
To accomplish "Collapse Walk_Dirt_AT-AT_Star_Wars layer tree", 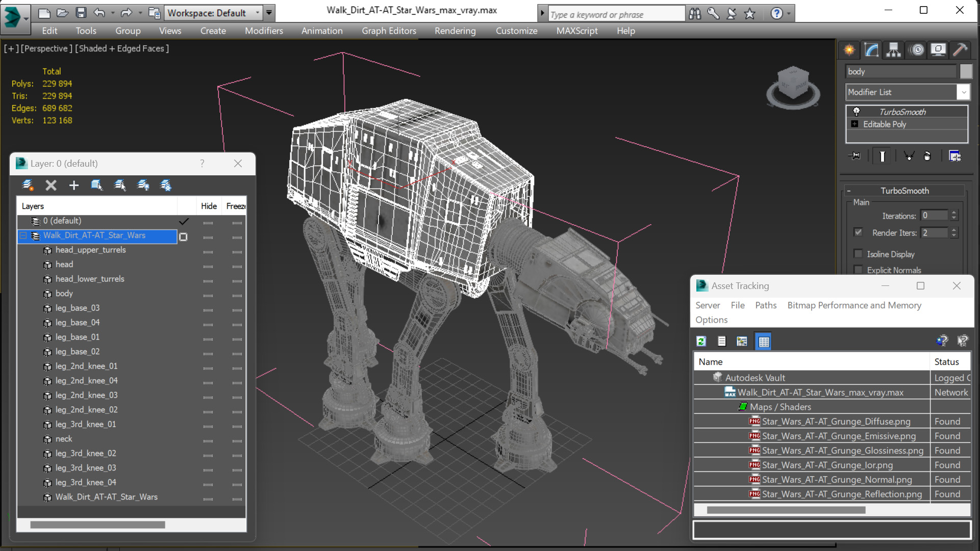I will click(x=23, y=235).
